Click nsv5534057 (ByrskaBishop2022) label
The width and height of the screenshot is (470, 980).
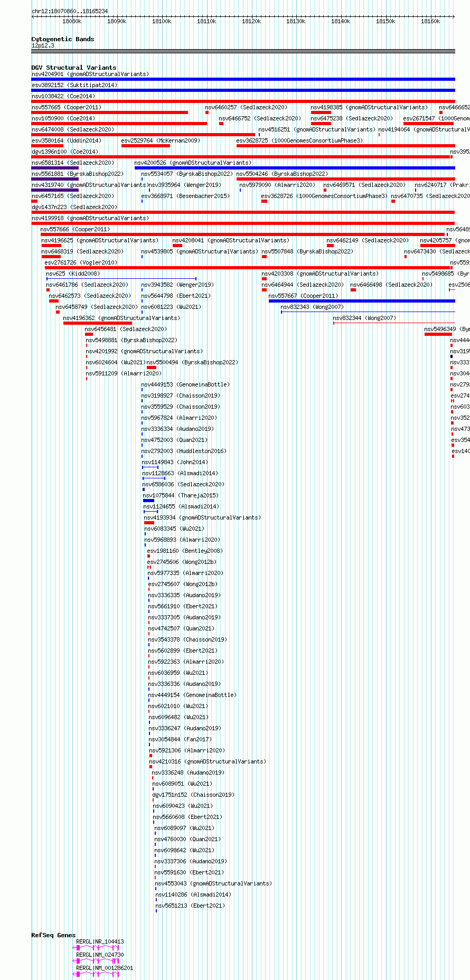[187, 174]
